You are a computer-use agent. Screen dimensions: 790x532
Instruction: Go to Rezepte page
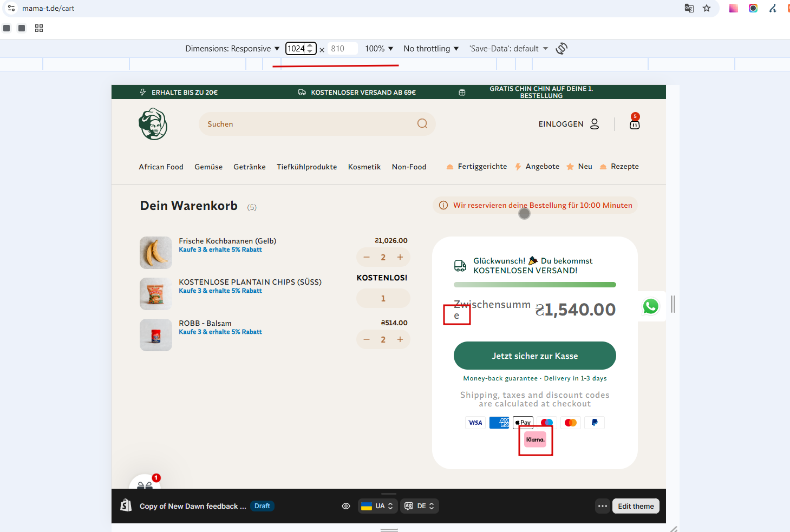tap(619, 166)
